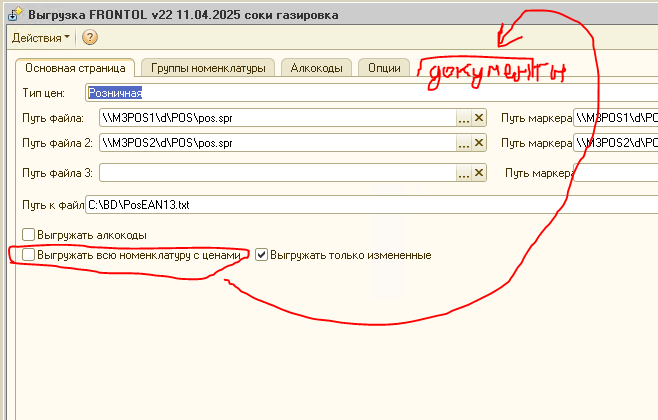Open the Действия dropdown menu
Screen dimensions: 658x420
pyautogui.click(x=40, y=37)
